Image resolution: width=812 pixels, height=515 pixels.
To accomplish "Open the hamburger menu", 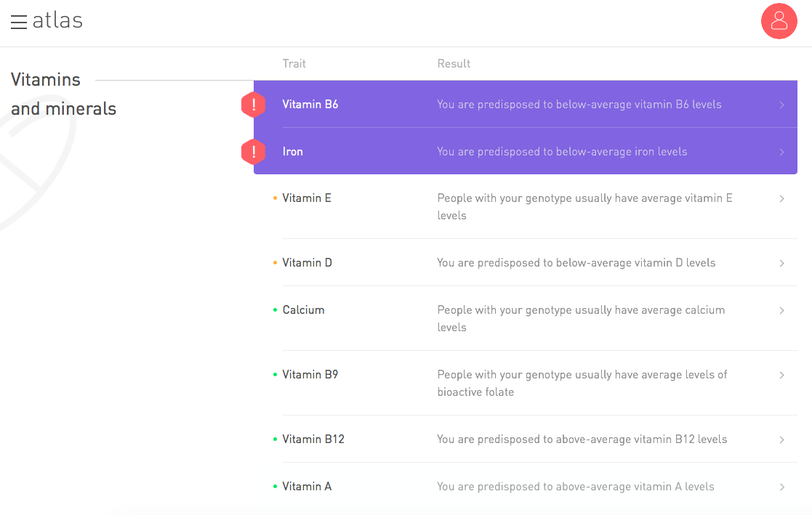I will (19, 22).
